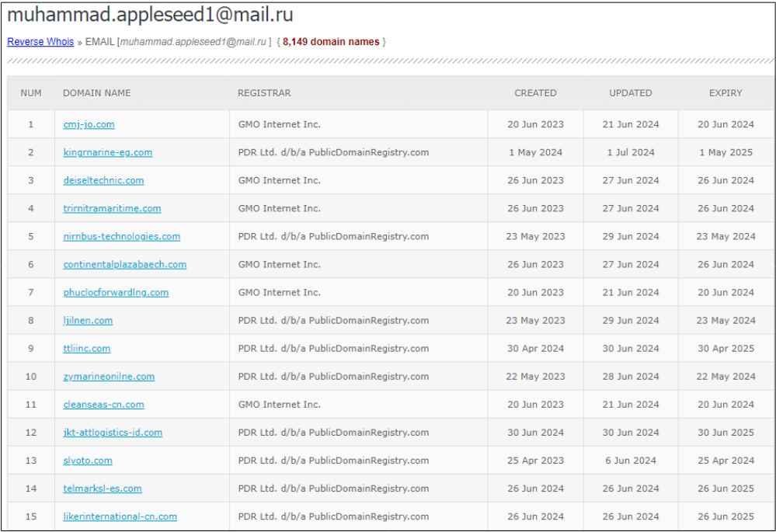776x532 pixels.
Task: Open the kingrnarine-eg.com domain link
Action: tap(108, 152)
